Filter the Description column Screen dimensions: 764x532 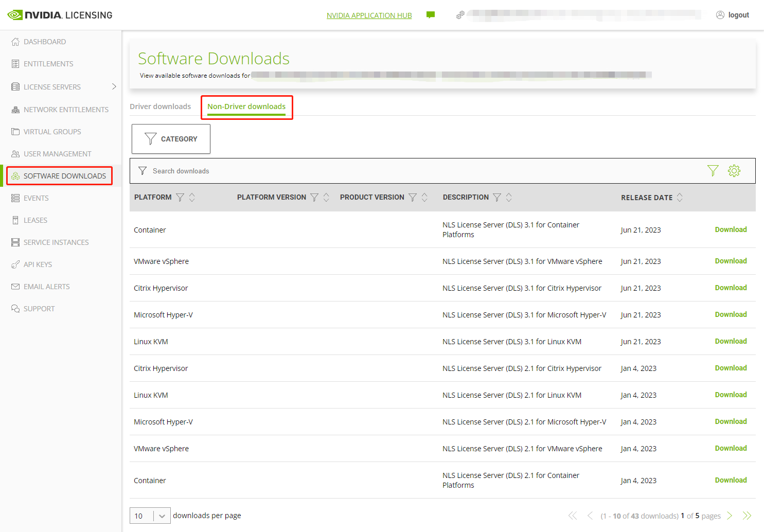(497, 198)
